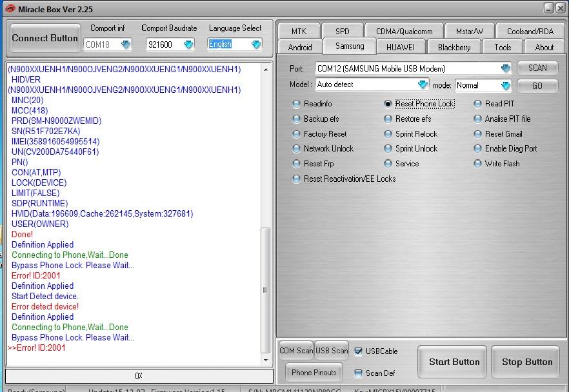
Task: Click the log scrollbar up arrow
Action: point(266,69)
